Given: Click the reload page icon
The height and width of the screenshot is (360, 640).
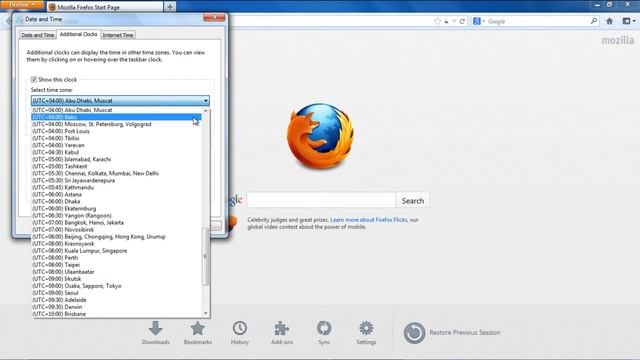Looking at the screenshot, I should [x=462, y=21].
